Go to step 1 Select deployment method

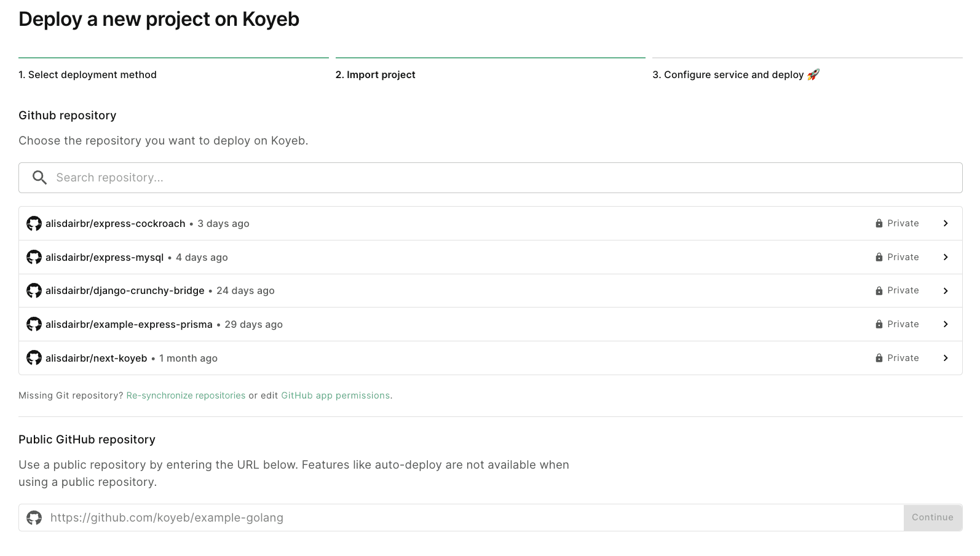point(87,74)
